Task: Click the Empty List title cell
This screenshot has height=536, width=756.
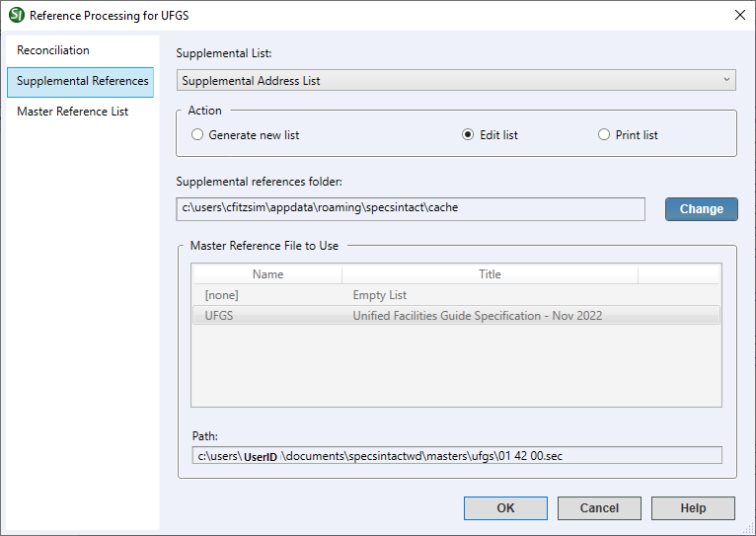Action: tap(379, 295)
